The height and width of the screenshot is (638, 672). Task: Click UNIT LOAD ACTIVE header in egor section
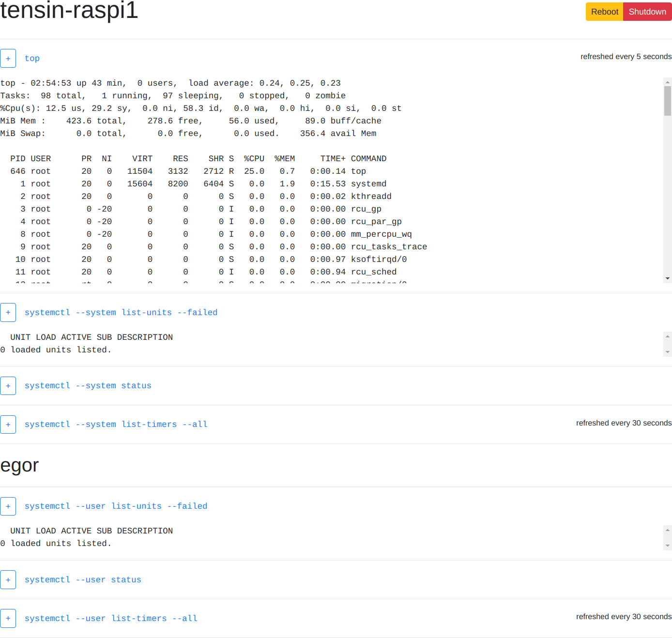point(92,531)
